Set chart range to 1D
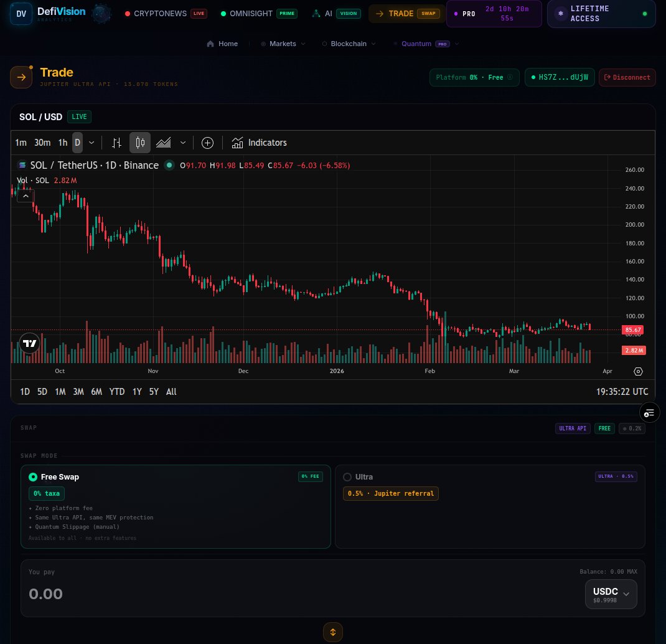The image size is (666, 644). 25,392
